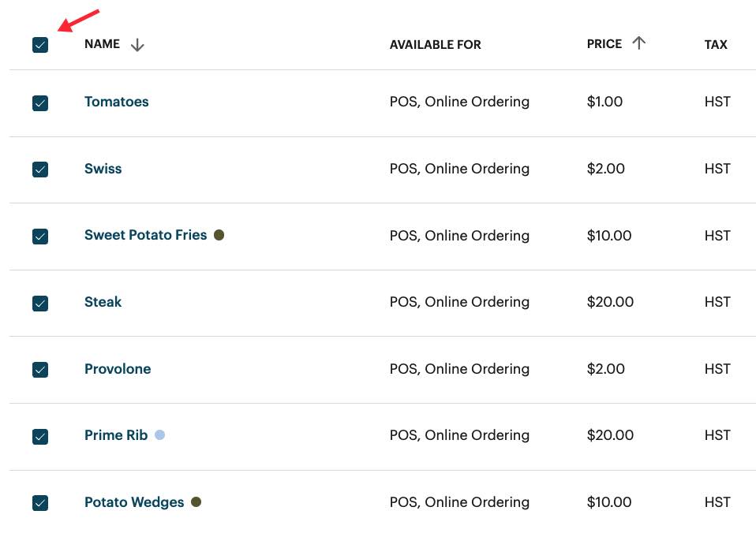The image size is (756, 533).
Task: Click the light blue dot beside Prime Rib
Action: pyautogui.click(x=159, y=434)
